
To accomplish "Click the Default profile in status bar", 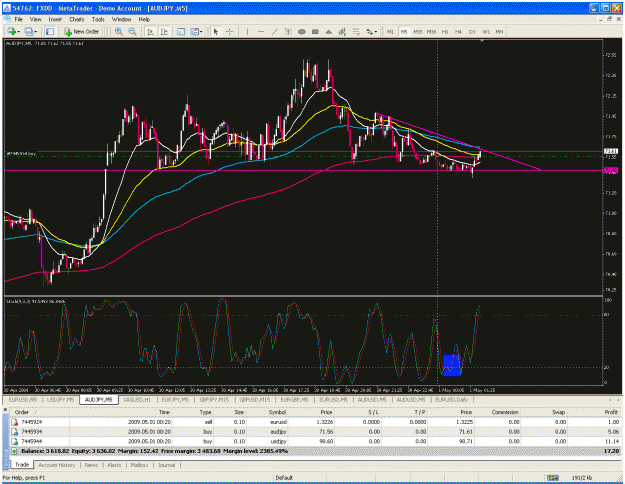I will click(x=284, y=477).
